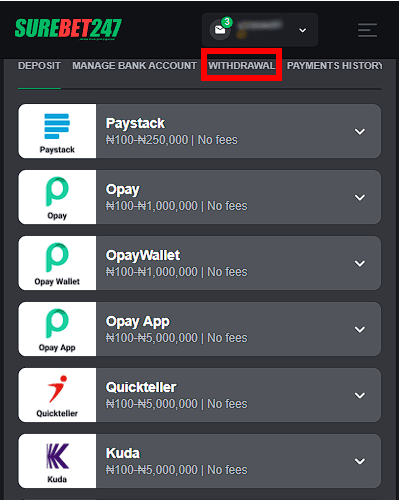
Task: Expand the Opay App option chevron
Action: (x=360, y=329)
